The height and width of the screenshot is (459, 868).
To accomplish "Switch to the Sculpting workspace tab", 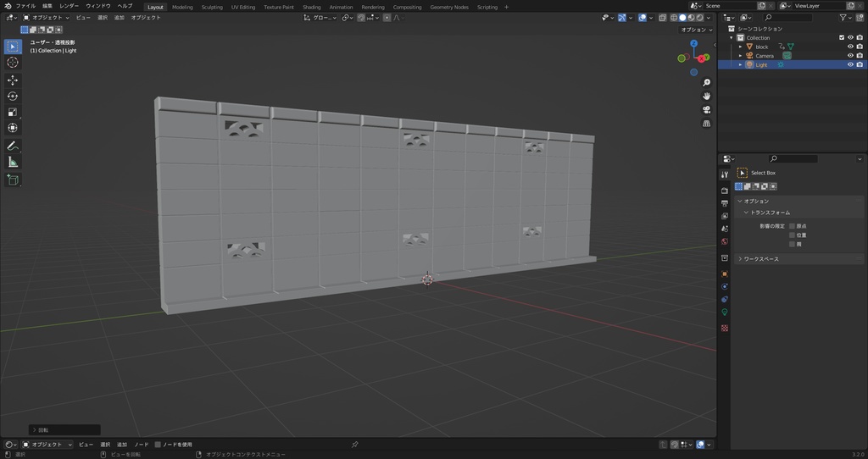I will pos(212,7).
